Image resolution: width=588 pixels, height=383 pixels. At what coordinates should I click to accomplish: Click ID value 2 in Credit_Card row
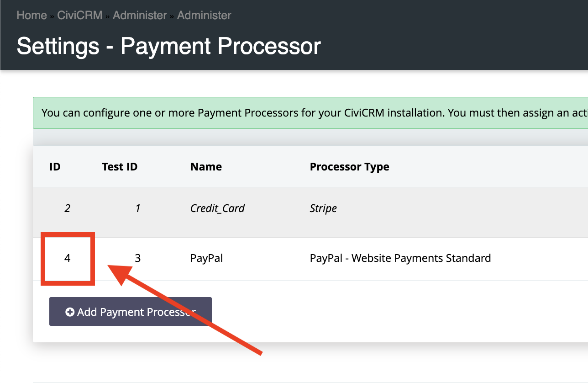[x=68, y=208]
